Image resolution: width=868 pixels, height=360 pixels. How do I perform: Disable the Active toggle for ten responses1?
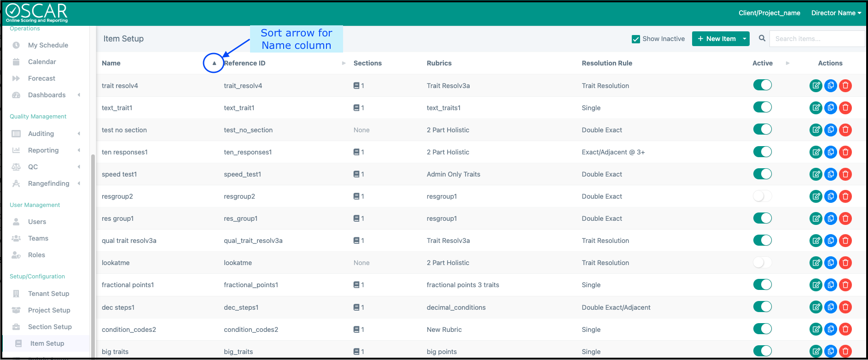pyautogui.click(x=762, y=152)
